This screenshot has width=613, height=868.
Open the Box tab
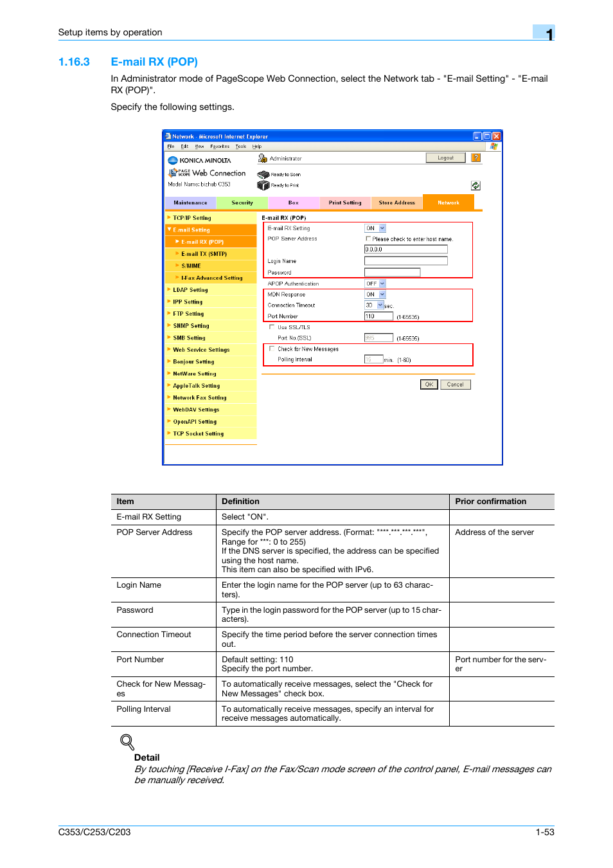pos(294,203)
